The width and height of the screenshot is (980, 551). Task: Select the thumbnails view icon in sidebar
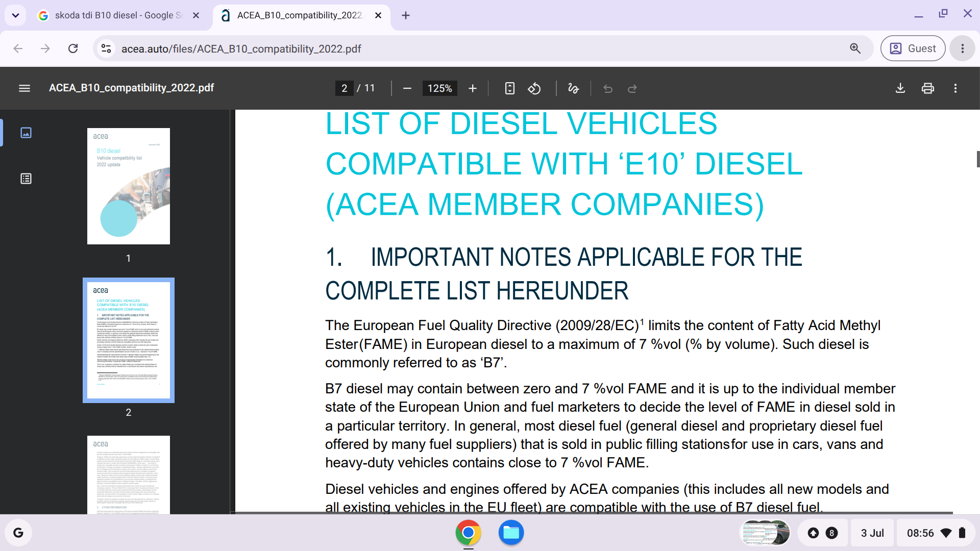click(x=26, y=133)
